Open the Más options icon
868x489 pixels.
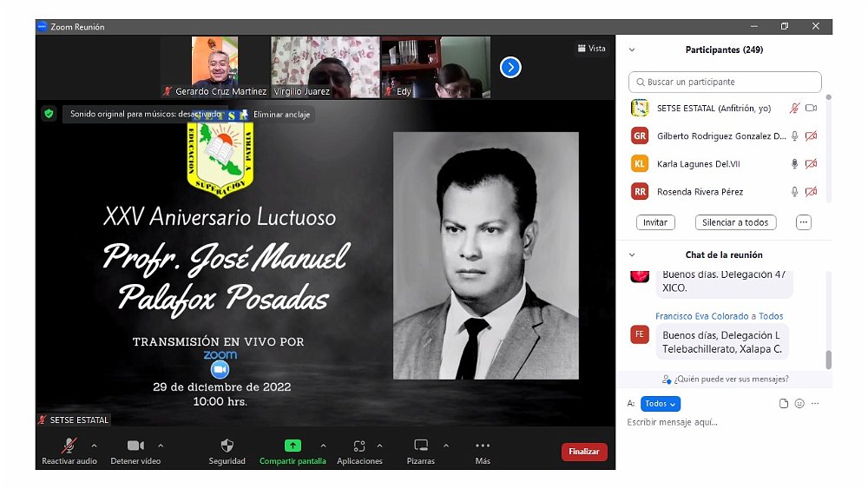[x=483, y=446]
